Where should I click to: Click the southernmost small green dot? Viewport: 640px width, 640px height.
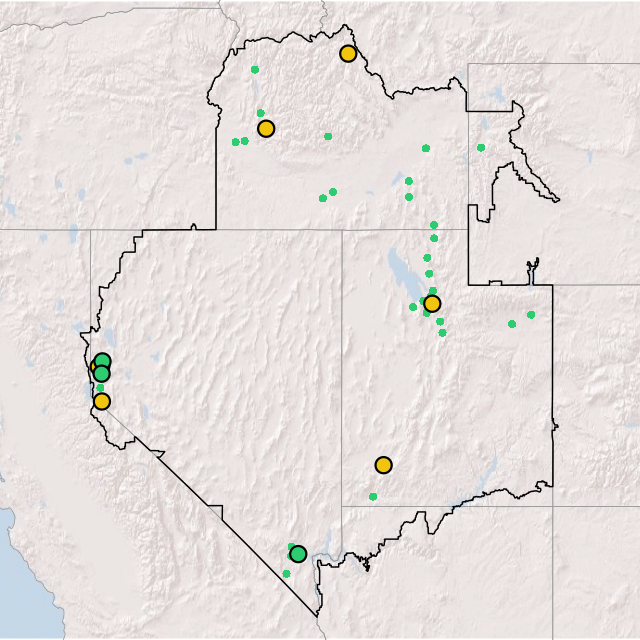click(286, 574)
